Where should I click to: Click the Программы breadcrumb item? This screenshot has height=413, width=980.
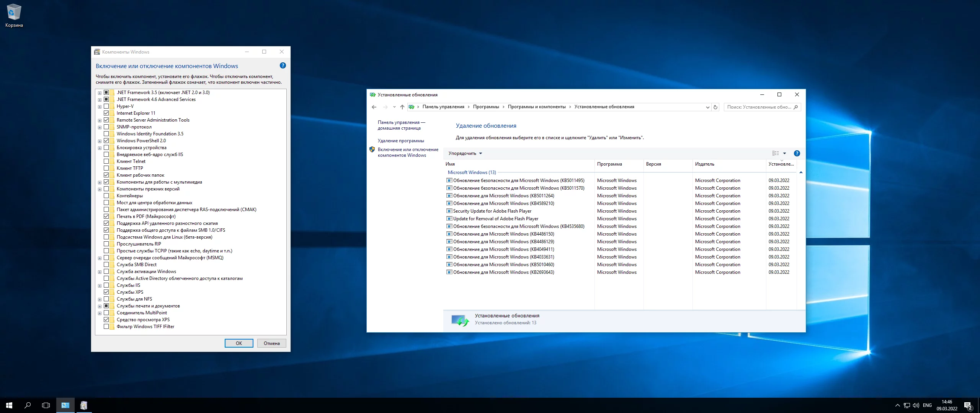coord(486,107)
